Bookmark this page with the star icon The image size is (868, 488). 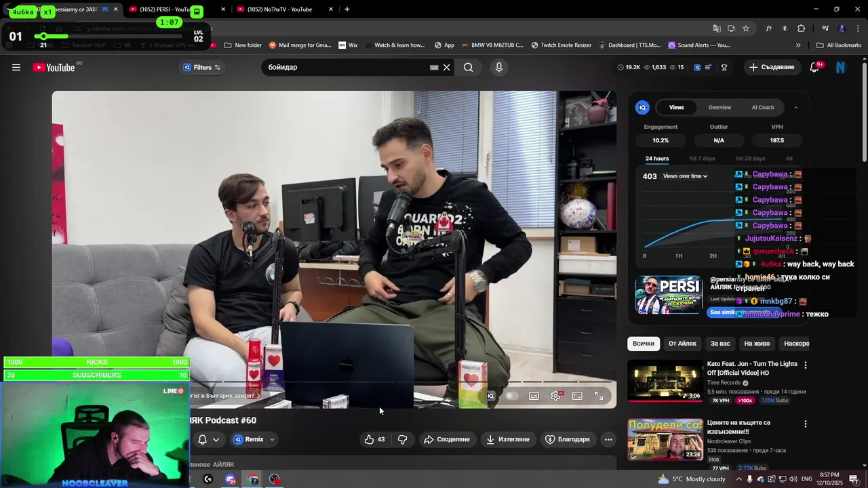click(x=746, y=28)
